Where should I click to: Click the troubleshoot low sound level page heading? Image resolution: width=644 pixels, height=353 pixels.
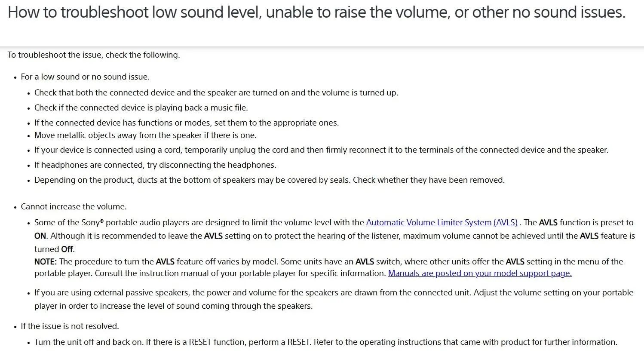point(316,12)
